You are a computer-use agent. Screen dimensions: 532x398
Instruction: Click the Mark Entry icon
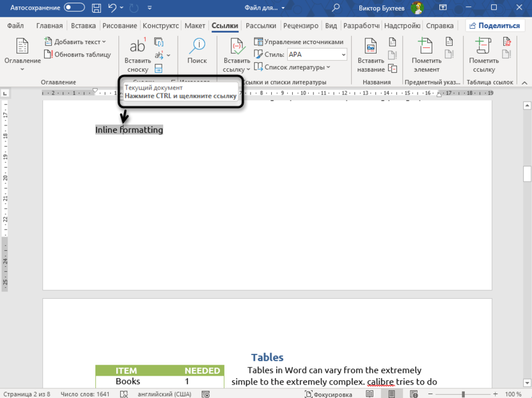pos(426,54)
